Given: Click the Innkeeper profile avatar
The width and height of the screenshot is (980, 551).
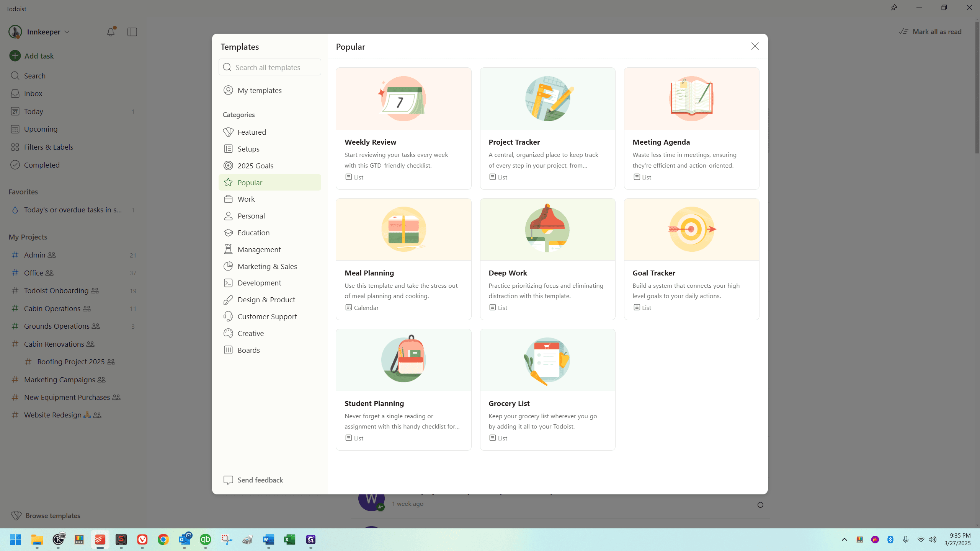Looking at the screenshot, I should click(x=15, y=32).
